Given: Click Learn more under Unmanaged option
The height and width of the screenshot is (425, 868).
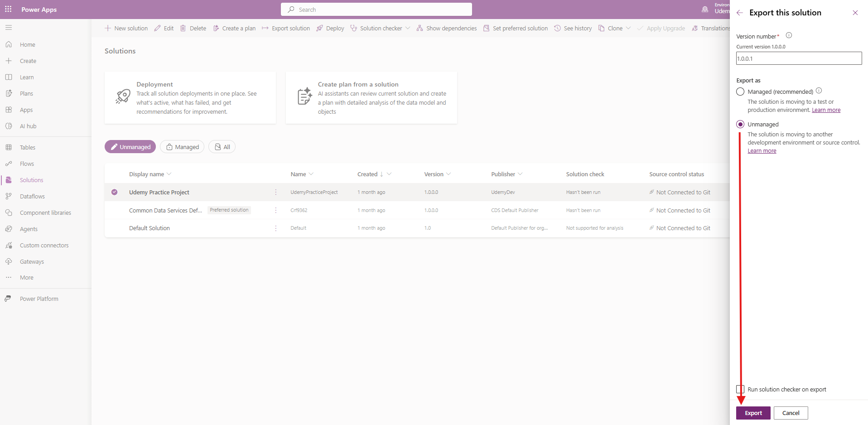Looking at the screenshot, I should pos(762,151).
